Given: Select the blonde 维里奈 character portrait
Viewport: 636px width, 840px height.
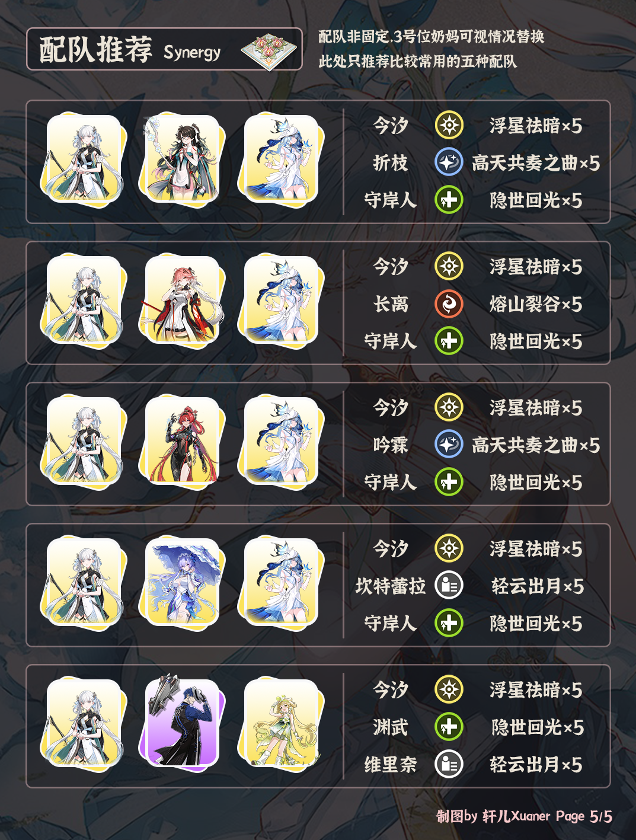Looking at the screenshot, I should click(x=280, y=724).
